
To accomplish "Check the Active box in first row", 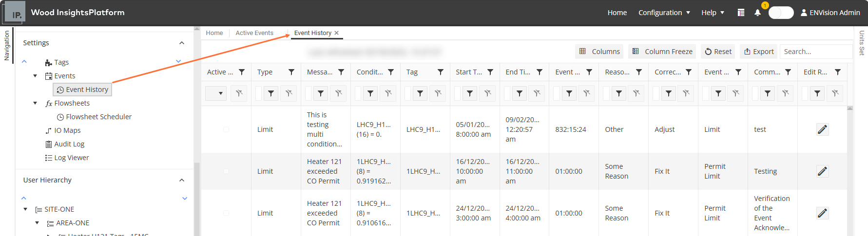I will point(226,129).
